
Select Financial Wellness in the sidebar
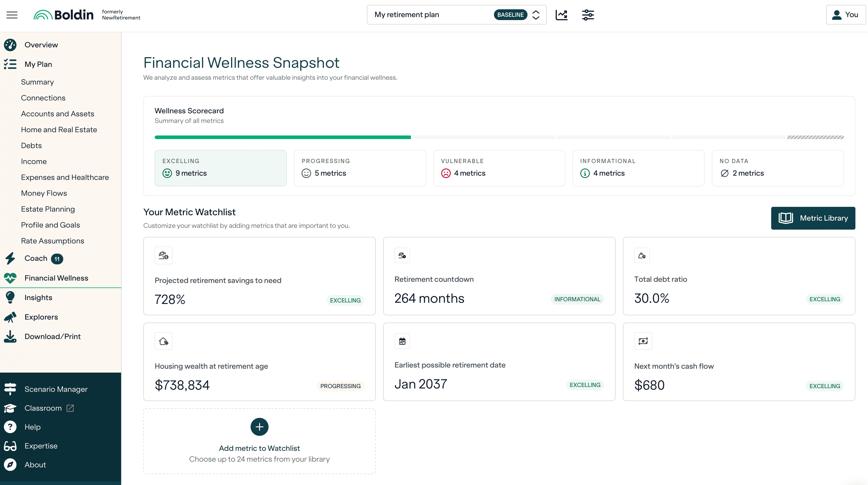coord(56,278)
